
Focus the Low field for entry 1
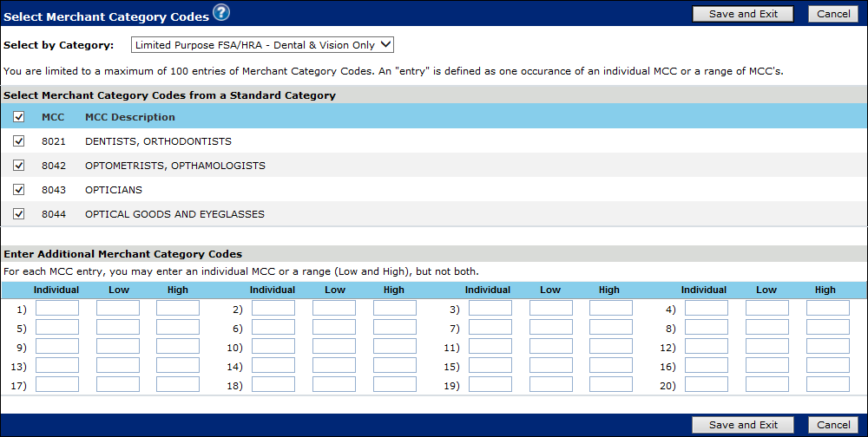pos(118,308)
